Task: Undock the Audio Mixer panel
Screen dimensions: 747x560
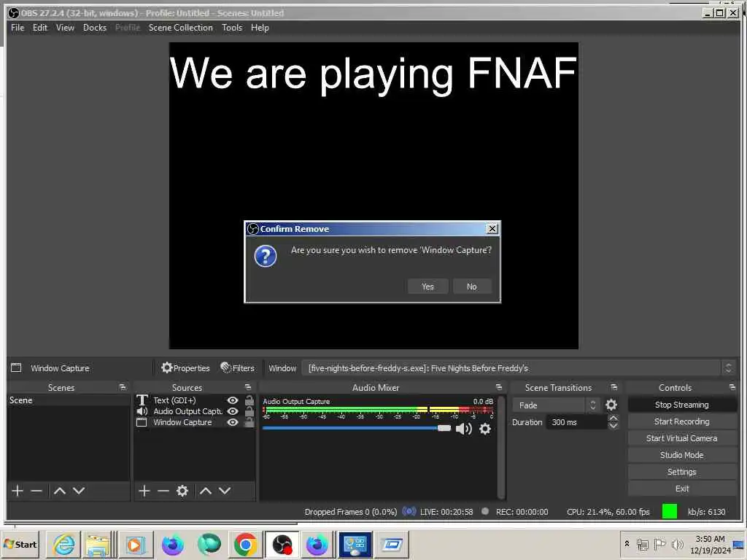Action: coord(499,387)
